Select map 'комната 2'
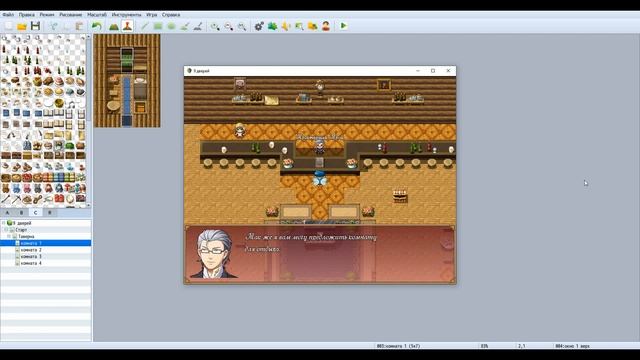 coord(31,250)
